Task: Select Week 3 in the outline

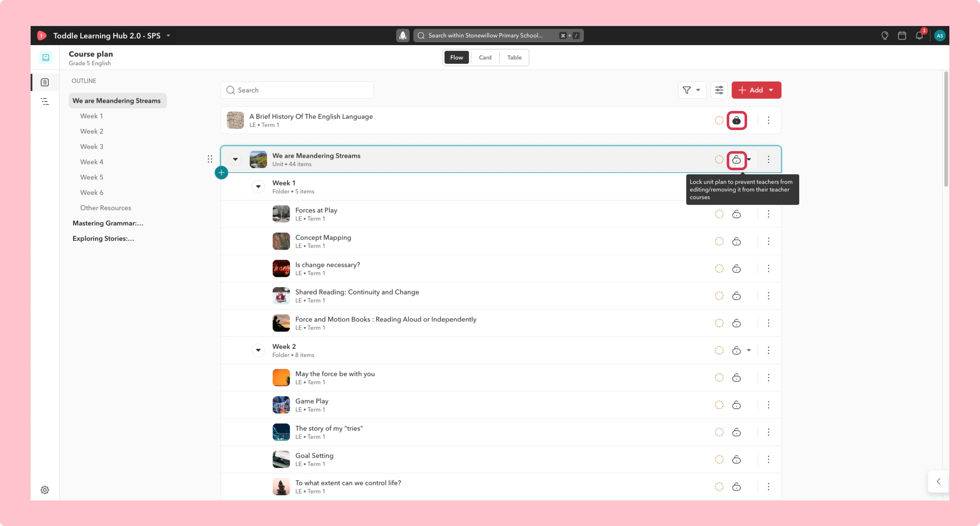Action: tap(92, 146)
